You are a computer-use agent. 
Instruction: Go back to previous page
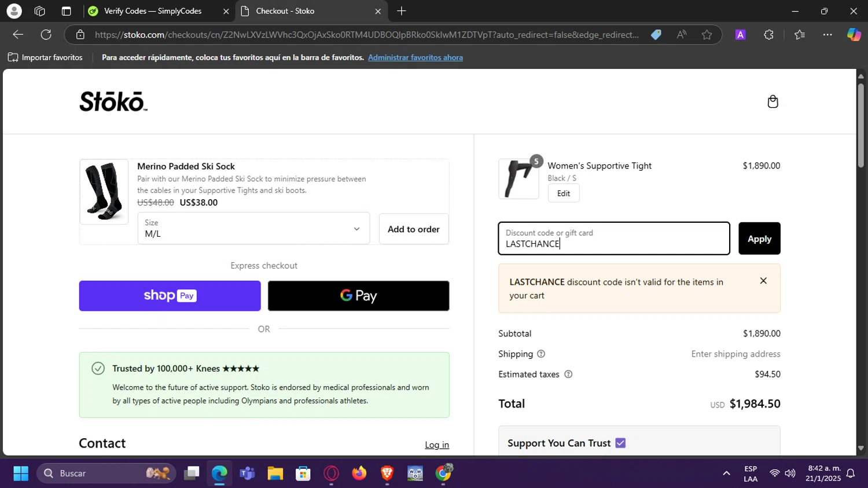18,35
